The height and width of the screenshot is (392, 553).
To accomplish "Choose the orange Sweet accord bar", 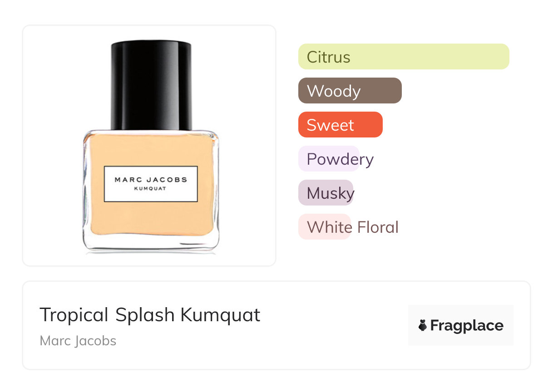I will 341,125.
